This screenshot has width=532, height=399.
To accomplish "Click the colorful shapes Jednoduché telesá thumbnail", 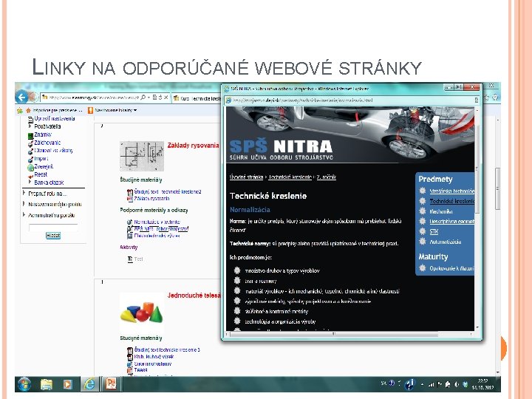I will coord(142,313).
